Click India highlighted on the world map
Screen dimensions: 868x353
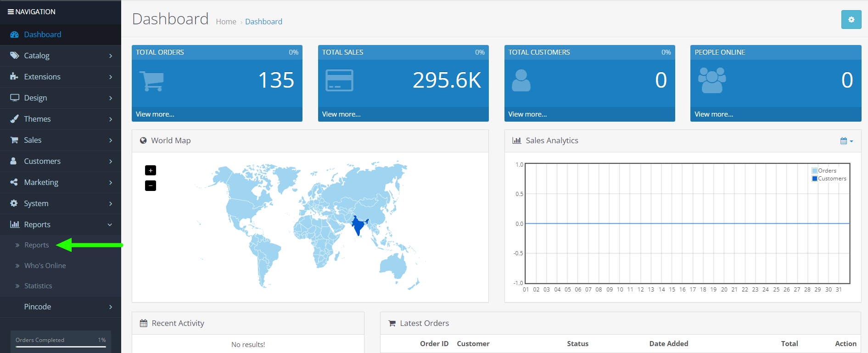click(x=358, y=225)
